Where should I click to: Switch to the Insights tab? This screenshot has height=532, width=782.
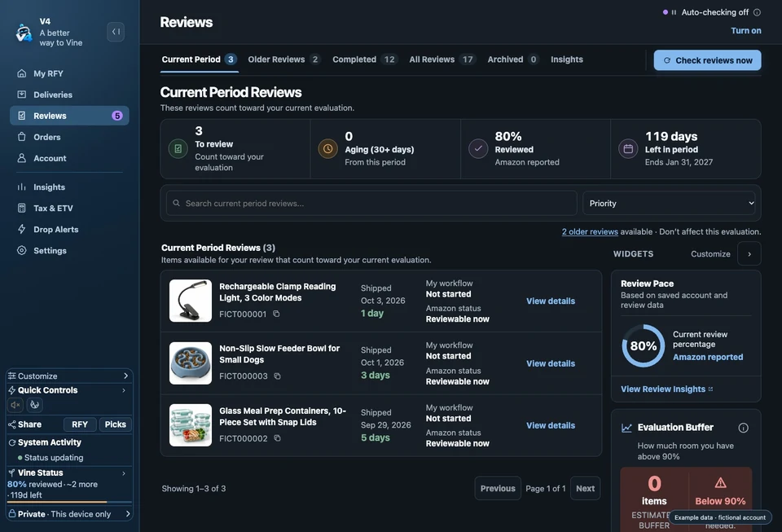click(567, 59)
